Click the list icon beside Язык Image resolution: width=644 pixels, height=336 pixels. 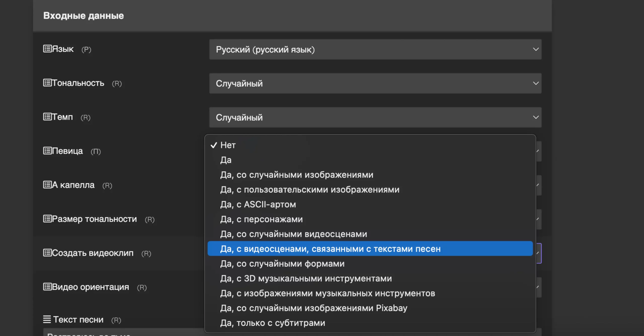point(47,49)
